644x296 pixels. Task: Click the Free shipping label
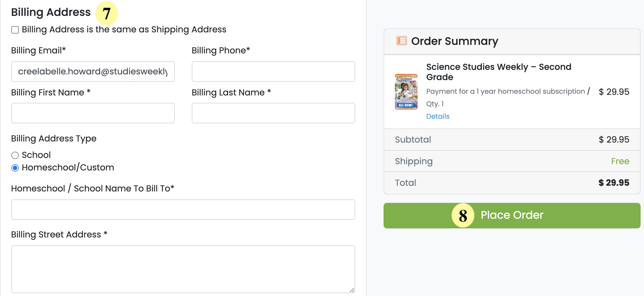tap(620, 161)
